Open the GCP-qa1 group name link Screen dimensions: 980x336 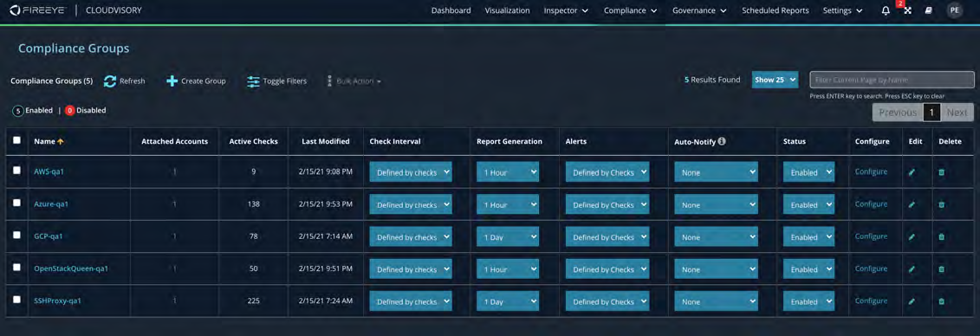49,236
